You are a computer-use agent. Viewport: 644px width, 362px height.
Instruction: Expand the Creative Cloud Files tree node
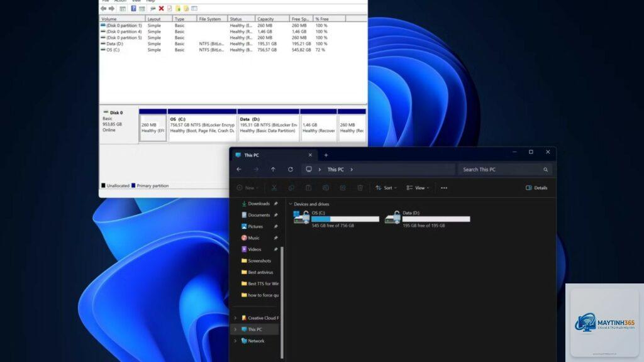click(235, 318)
